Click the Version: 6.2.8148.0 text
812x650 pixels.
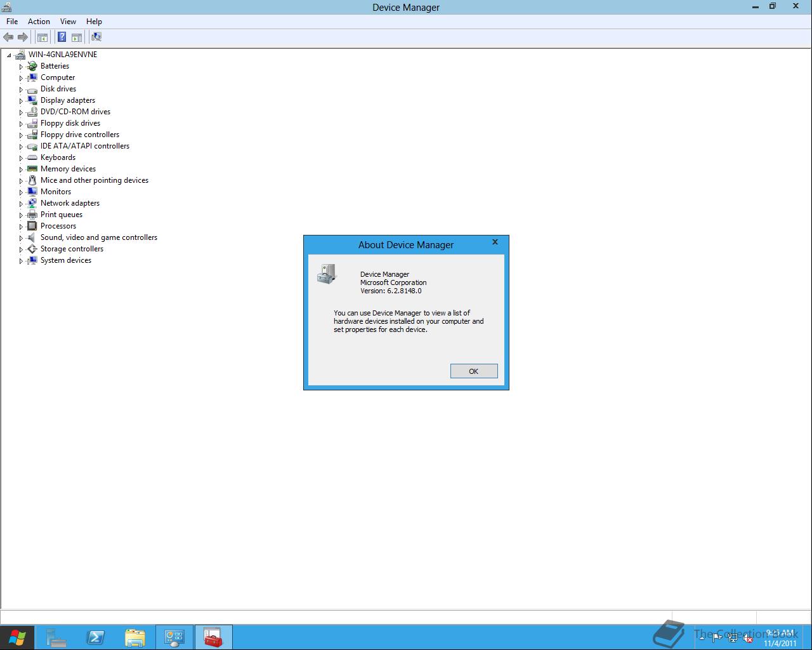[391, 291]
